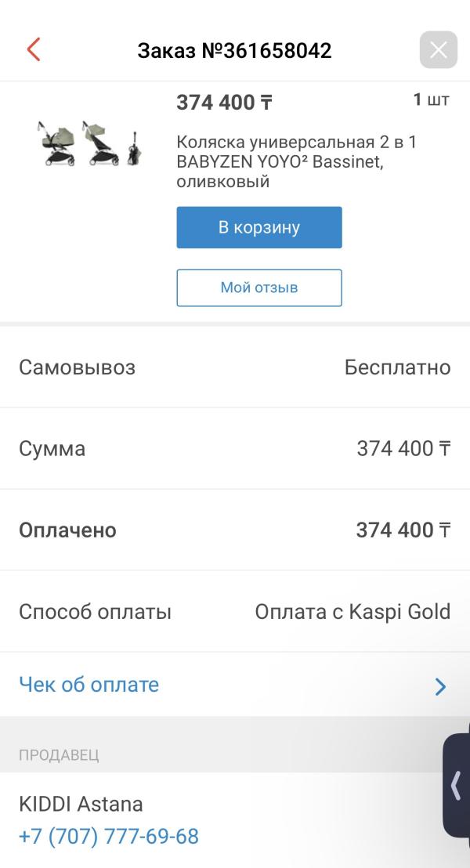Open product title BABYZEN YOYO² Bassinet
Screen dimensions: 470x868
(x=279, y=162)
